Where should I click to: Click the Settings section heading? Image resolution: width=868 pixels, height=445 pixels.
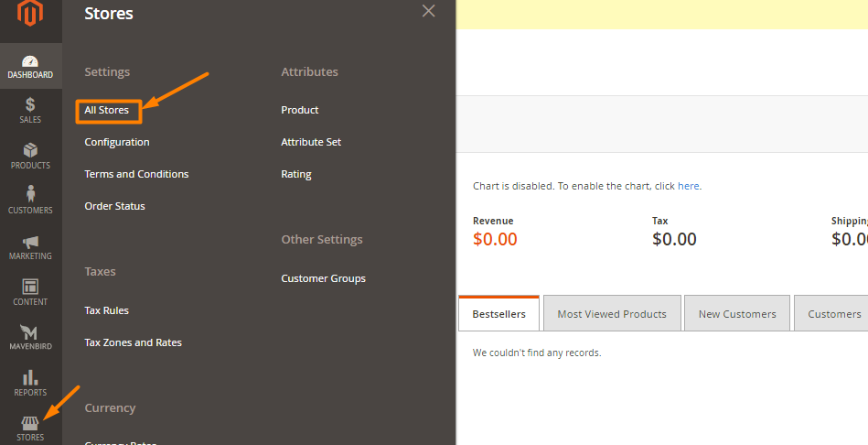107,72
